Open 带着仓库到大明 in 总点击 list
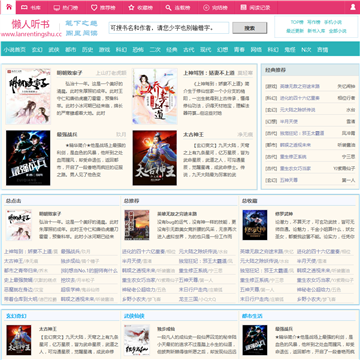This screenshot has height=360, width=360. click(21, 299)
